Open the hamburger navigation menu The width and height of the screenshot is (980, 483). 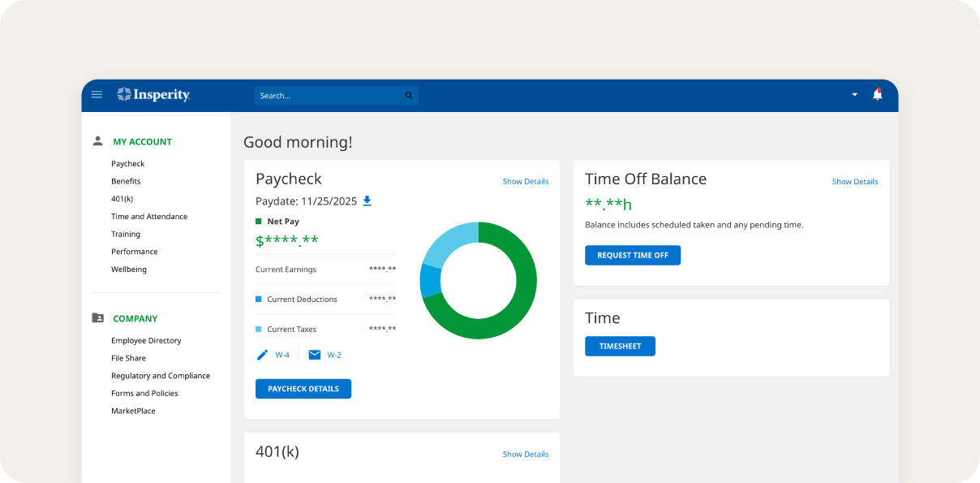[97, 94]
